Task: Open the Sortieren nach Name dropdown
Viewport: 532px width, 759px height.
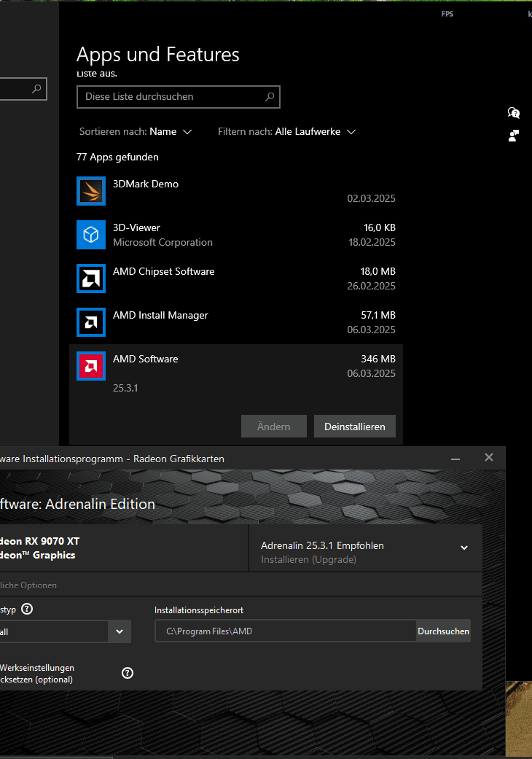Action: pyautogui.click(x=136, y=132)
